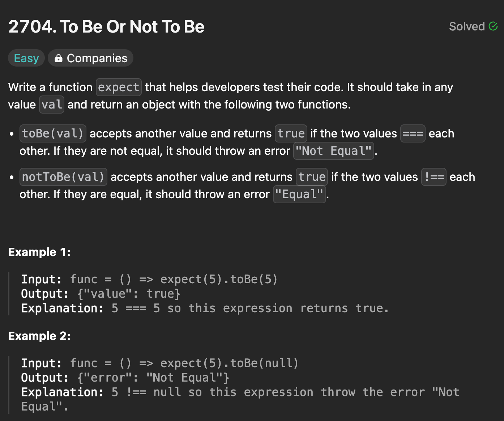Screen dimensions: 504x421
Task: Click the toBe(val) code snippet
Action: (53, 133)
